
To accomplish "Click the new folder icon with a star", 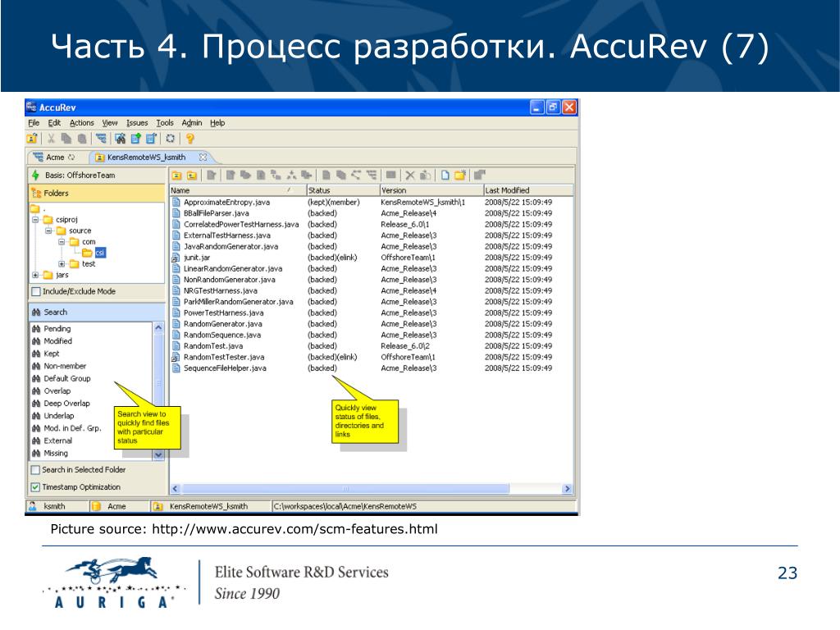I will [460, 176].
